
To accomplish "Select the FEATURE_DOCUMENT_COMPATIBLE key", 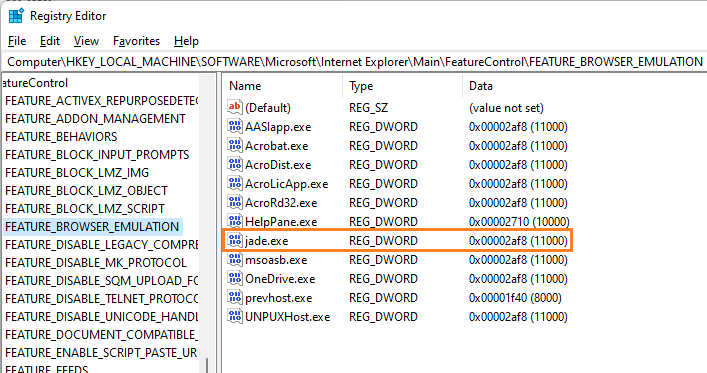I will pyautogui.click(x=101, y=335).
